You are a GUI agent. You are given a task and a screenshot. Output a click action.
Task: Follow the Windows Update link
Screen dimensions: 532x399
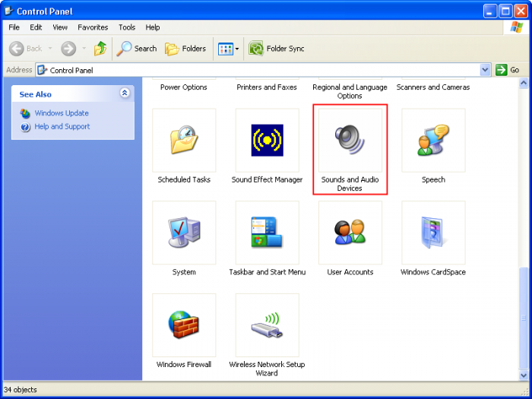[x=62, y=113]
